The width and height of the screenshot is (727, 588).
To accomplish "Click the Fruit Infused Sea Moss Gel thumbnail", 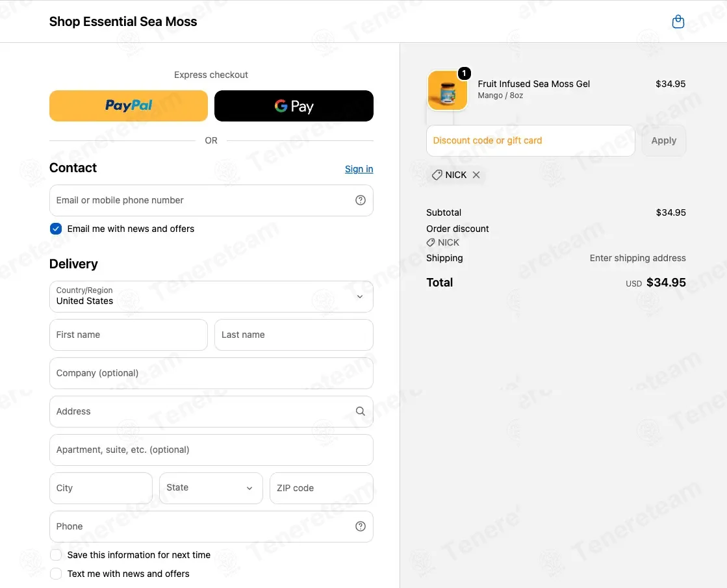I will coord(447,91).
